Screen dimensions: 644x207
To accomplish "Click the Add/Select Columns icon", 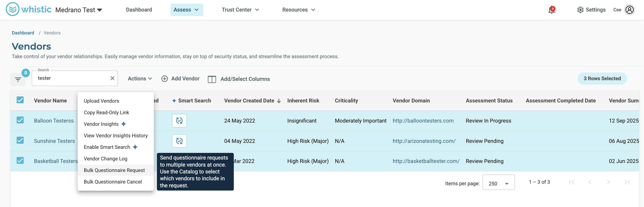I will click(x=212, y=79).
